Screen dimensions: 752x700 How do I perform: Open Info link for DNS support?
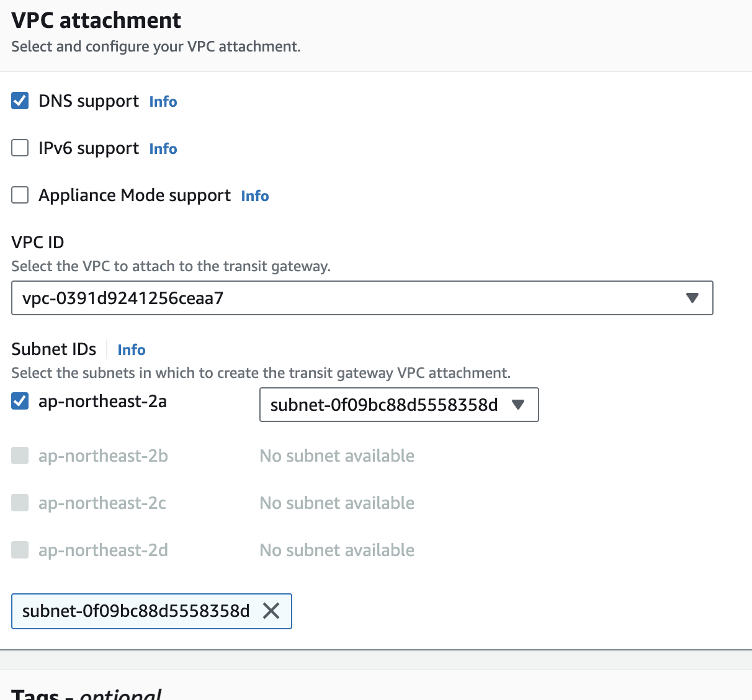(x=163, y=102)
